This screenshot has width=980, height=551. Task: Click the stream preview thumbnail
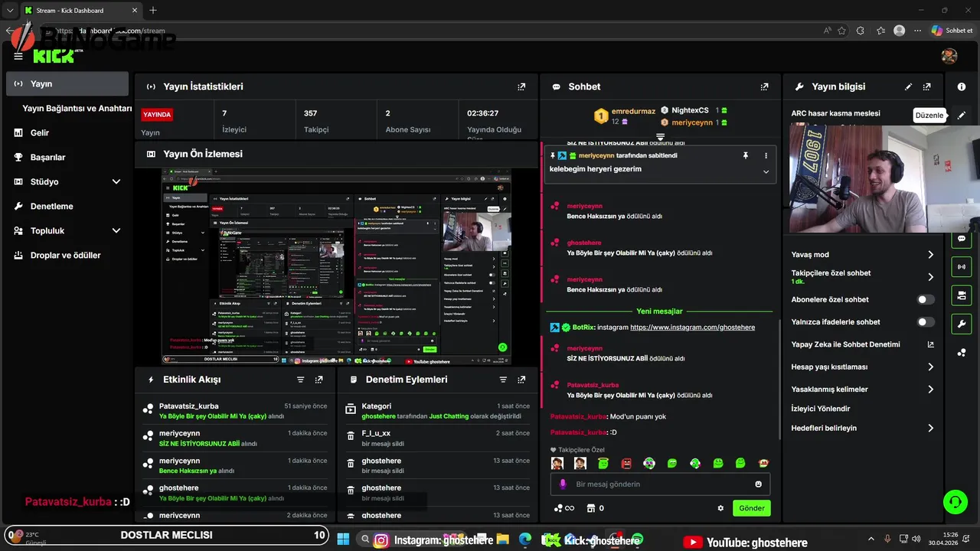tap(337, 266)
